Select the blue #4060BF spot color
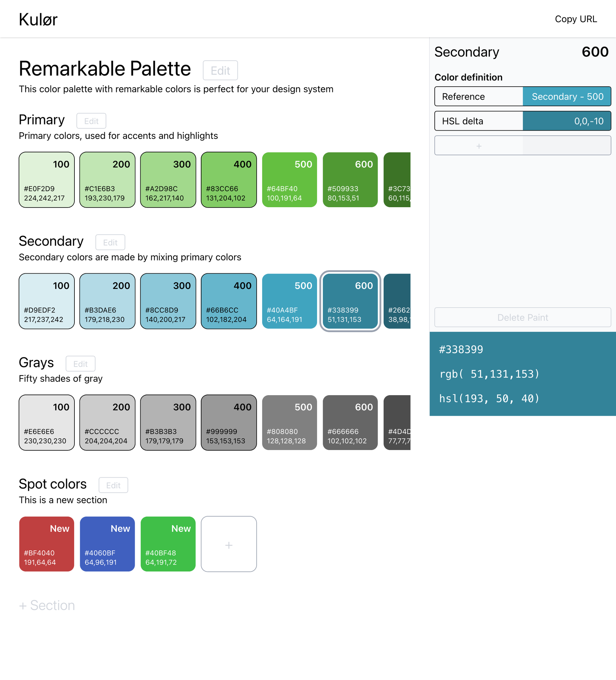Screen dimensions: 616x680 [107, 544]
